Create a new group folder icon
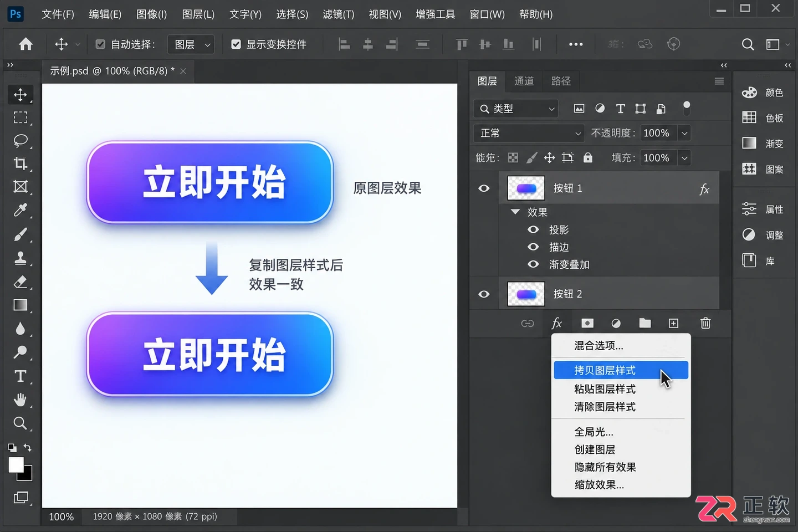Screen dimensions: 798x532 pos(644,323)
